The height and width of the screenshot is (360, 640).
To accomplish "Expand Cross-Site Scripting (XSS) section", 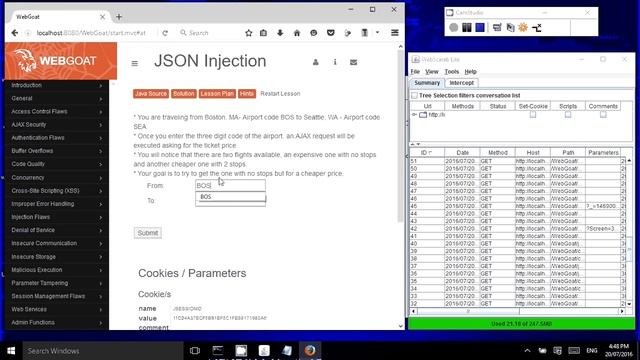I will point(57,191).
